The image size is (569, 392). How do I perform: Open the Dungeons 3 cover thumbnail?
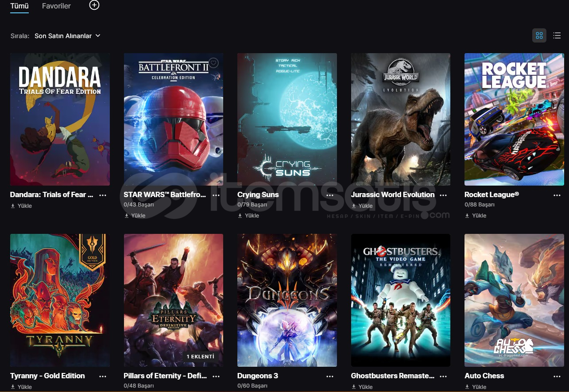tap(287, 300)
